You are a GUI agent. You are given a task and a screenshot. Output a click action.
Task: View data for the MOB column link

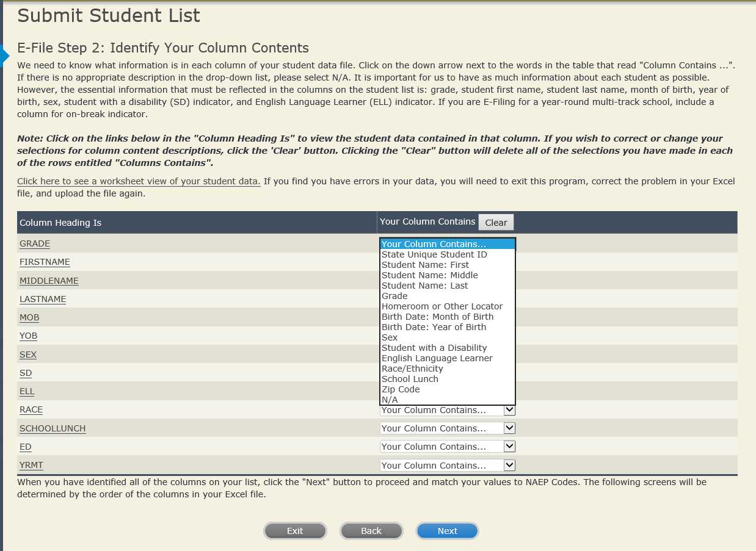[29, 317]
